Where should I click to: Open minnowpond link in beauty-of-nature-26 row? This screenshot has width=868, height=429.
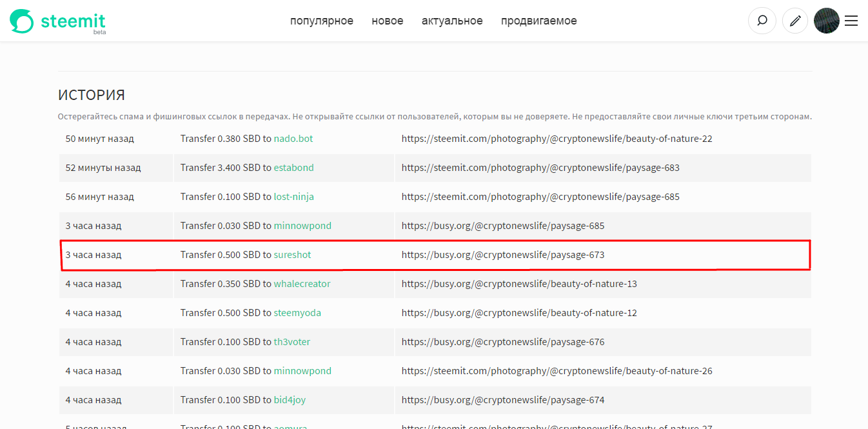tap(302, 371)
